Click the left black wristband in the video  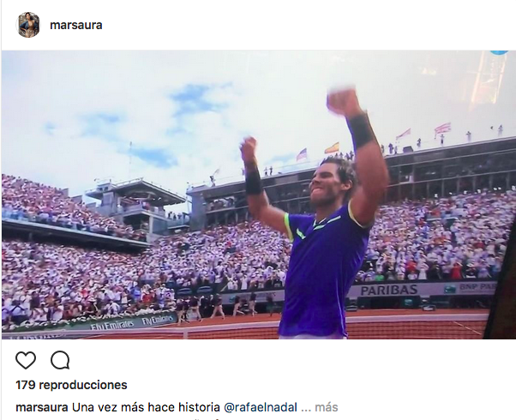(x=254, y=182)
